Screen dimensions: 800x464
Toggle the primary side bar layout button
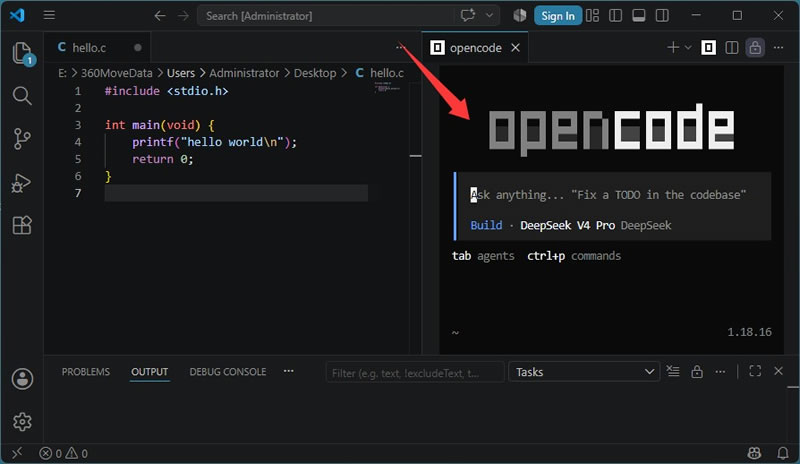click(x=615, y=16)
